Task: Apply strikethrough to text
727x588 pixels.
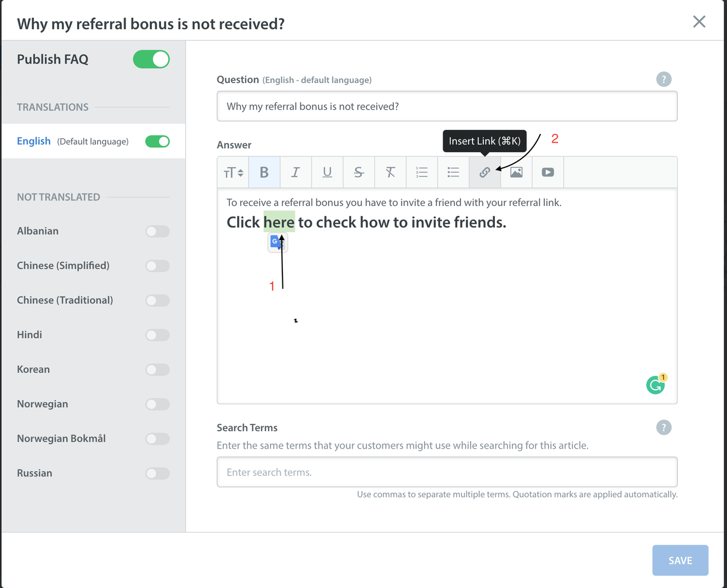Action: tap(359, 172)
